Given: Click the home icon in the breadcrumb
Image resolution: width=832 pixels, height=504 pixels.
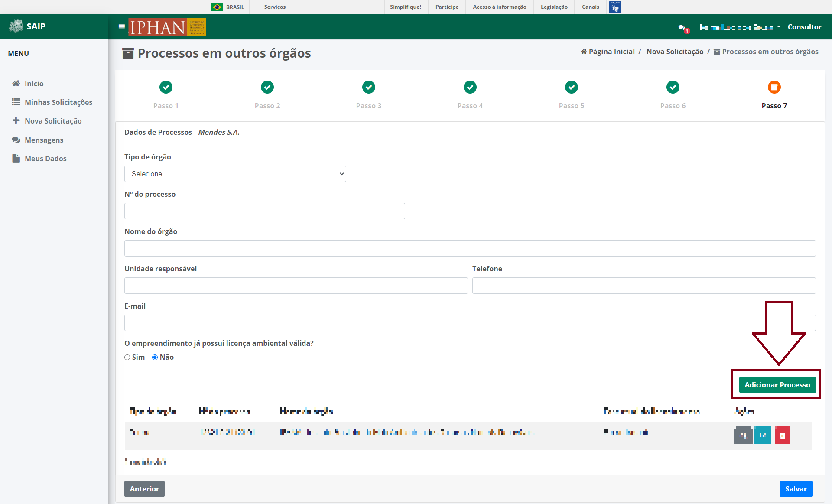Looking at the screenshot, I should (584, 52).
